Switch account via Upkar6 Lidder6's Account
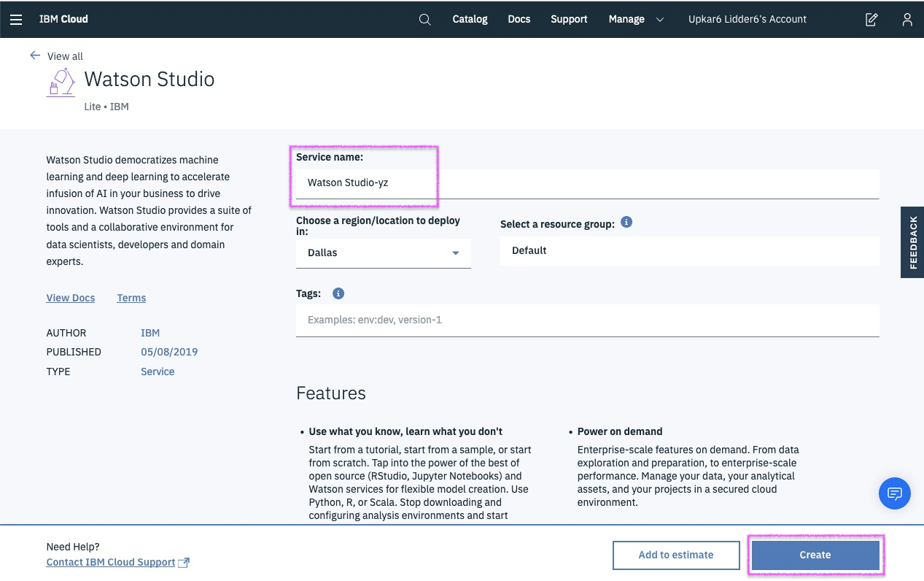924x581 pixels. click(x=748, y=19)
